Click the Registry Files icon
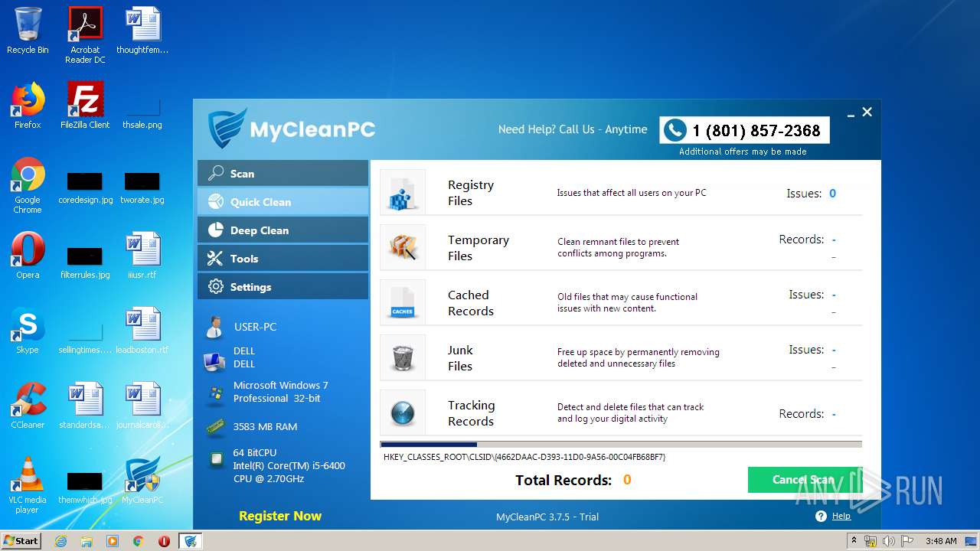Image resolution: width=980 pixels, height=551 pixels. pos(403,192)
